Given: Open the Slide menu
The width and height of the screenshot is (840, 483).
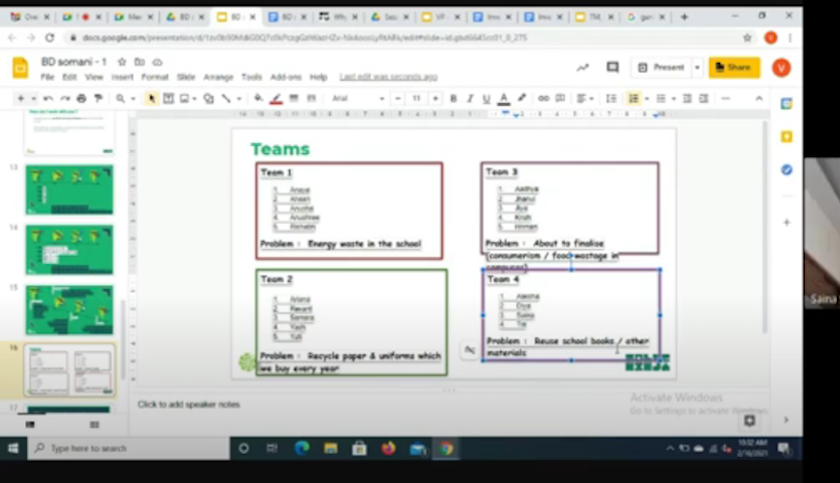Looking at the screenshot, I should (x=186, y=77).
